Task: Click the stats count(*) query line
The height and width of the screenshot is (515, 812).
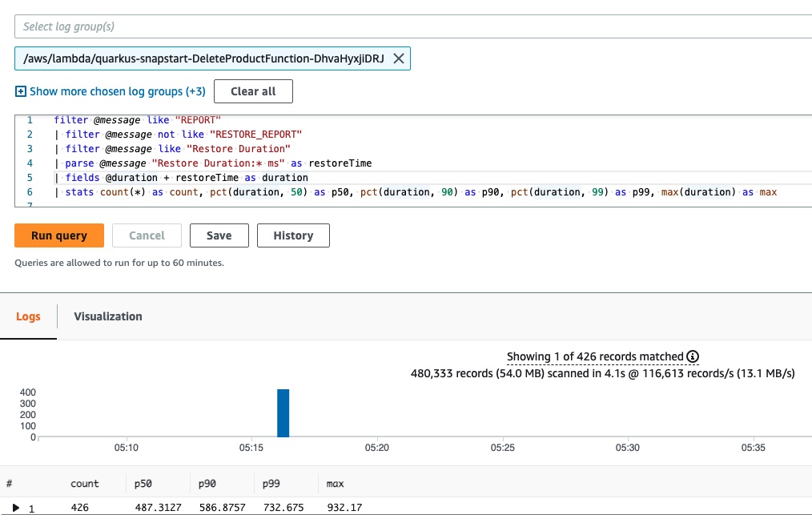Action: [416, 192]
